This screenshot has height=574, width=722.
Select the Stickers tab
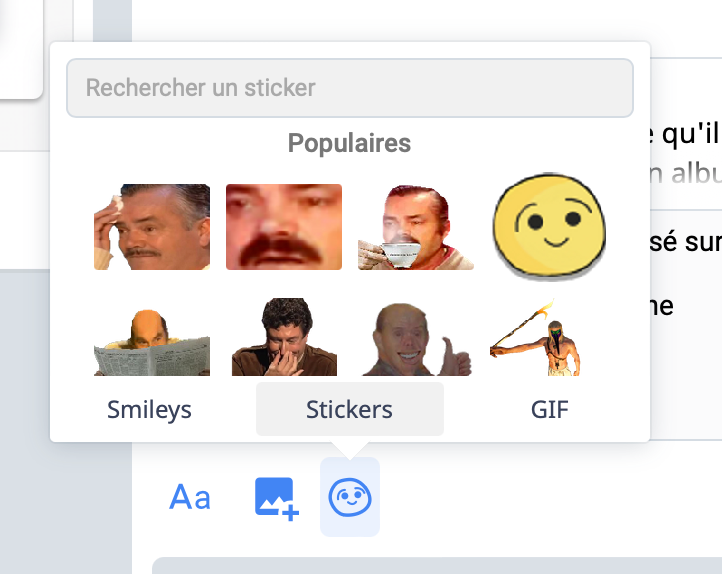click(x=350, y=409)
